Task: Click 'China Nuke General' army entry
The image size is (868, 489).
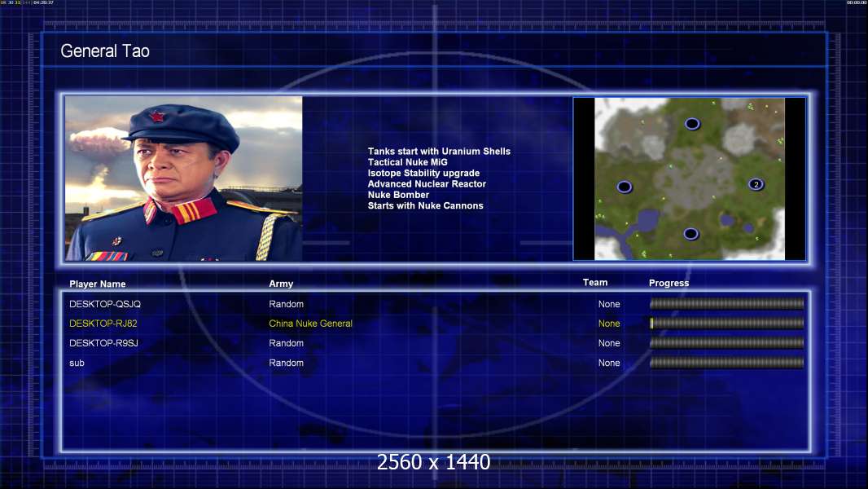Action: click(310, 324)
